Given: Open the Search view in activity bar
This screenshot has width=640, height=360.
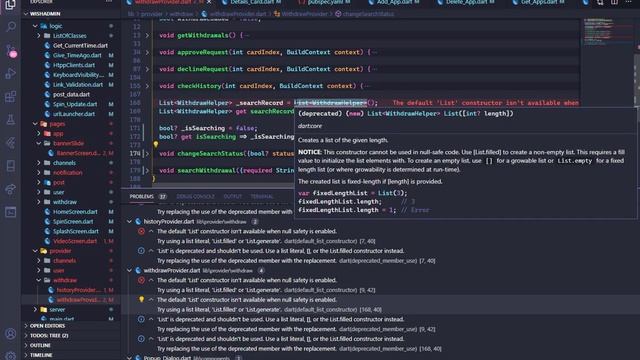Looking at the screenshot, I should pyautogui.click(x=11, y=27).
